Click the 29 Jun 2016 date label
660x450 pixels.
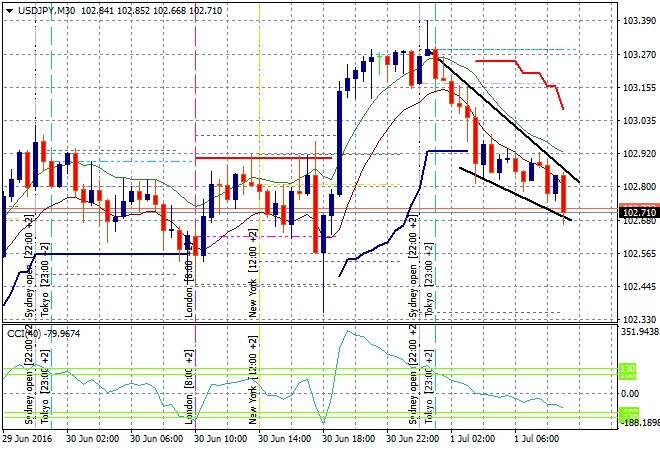coord(30,438)
